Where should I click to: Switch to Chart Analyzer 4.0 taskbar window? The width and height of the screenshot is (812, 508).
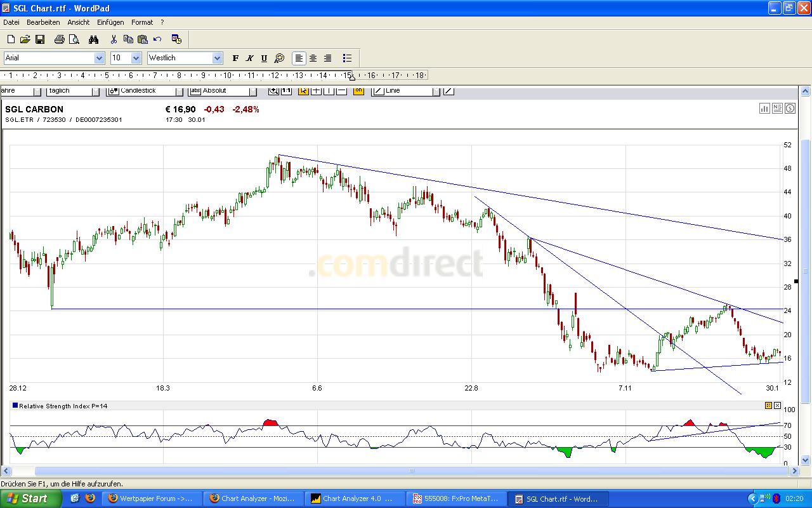355,498
